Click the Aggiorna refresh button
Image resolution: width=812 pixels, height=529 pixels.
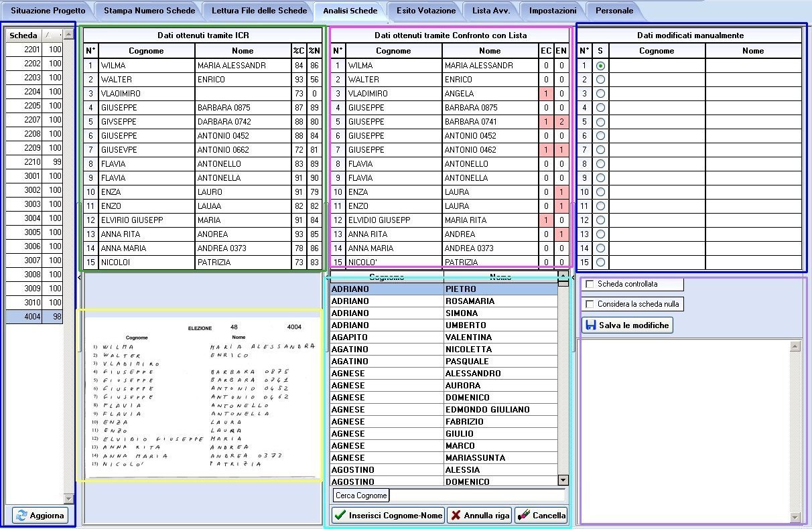click(x=40, y=515)
